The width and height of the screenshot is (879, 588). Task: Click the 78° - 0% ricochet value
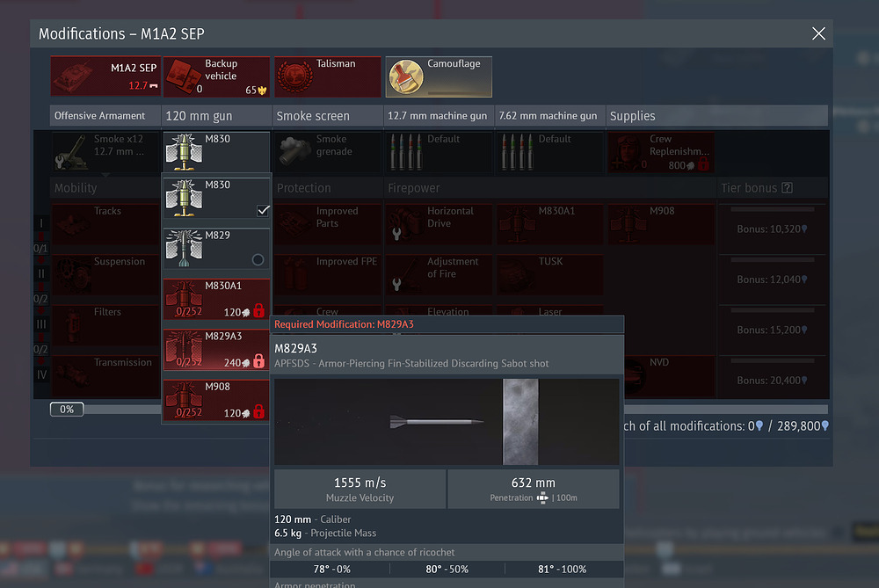332,569
